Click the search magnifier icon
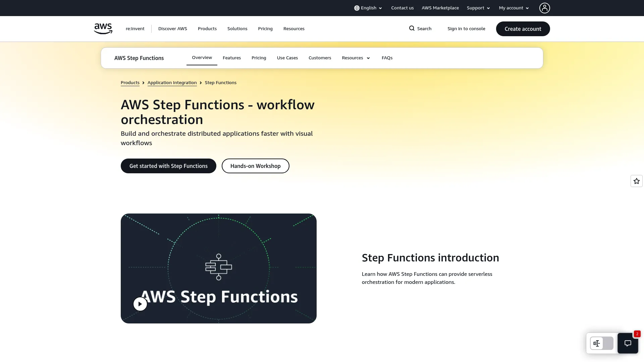This screenshot has width=644, height=362. point(412,28)
